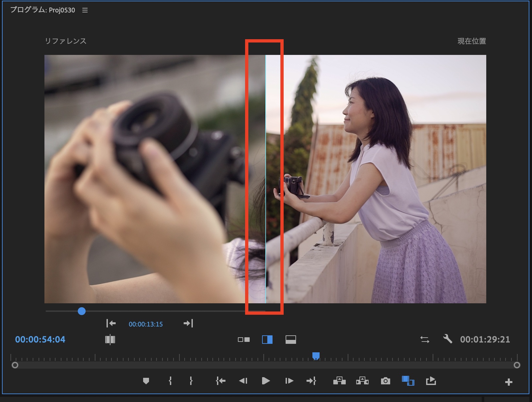Click the Add Marker icon
Viewport: 532px width, 402px height.
(x=146, y=381)
